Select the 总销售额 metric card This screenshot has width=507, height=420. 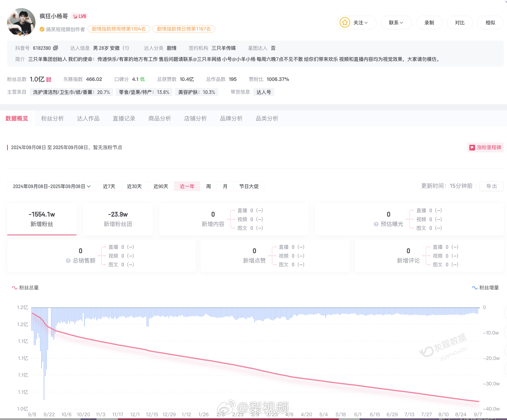pos(101,256)
